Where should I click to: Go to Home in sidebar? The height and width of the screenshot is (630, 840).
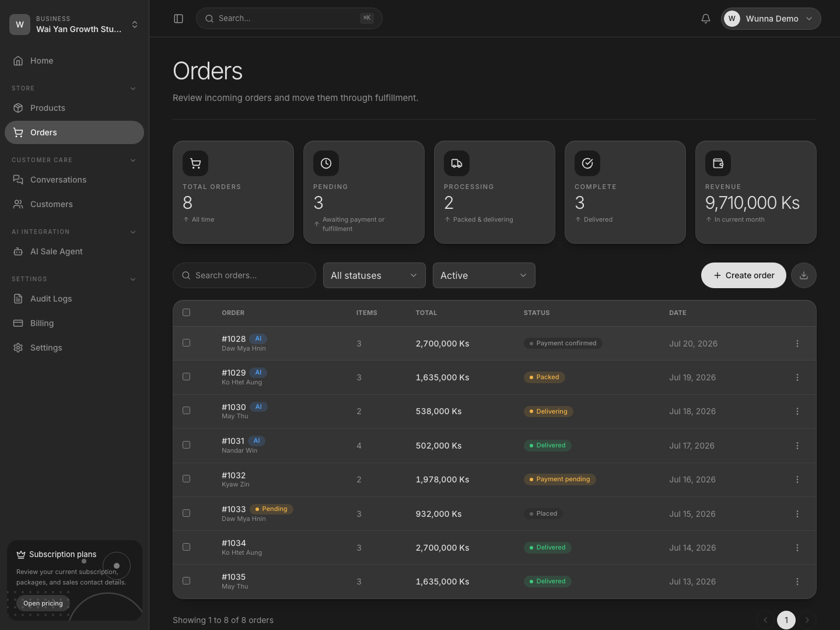coord(75,61)
